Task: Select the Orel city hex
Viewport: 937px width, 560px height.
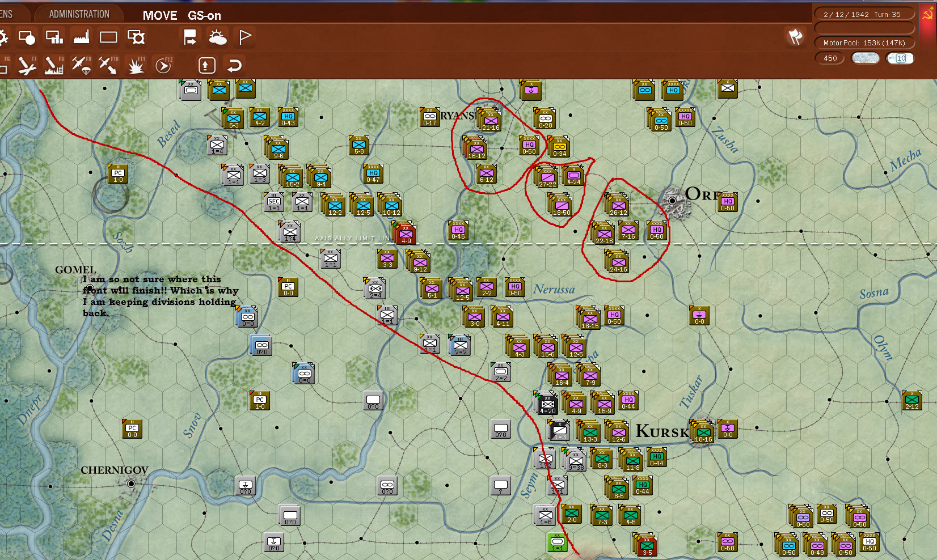Action: coord(673,201)
